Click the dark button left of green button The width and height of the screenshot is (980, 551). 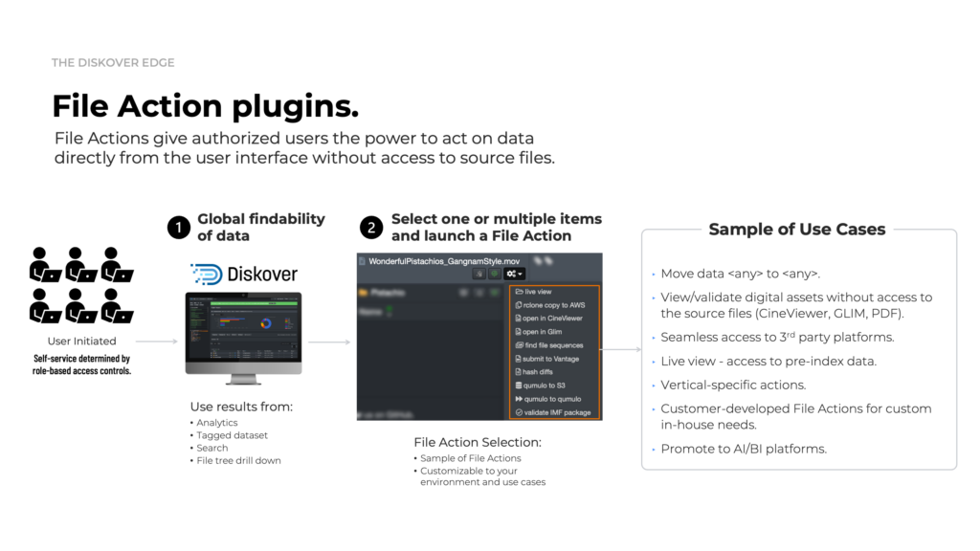(479, 274)
